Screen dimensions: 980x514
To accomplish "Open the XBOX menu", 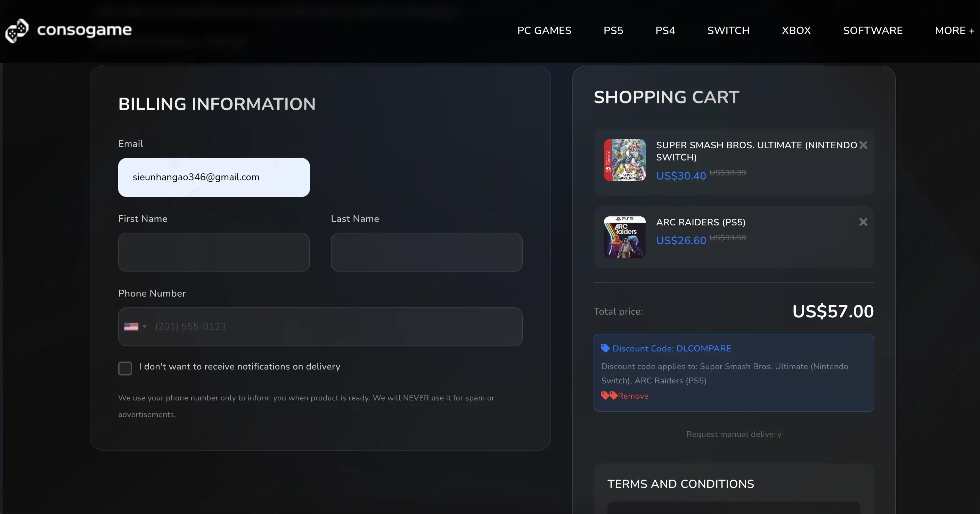I will pyautogui.click(x=796, y=31).
